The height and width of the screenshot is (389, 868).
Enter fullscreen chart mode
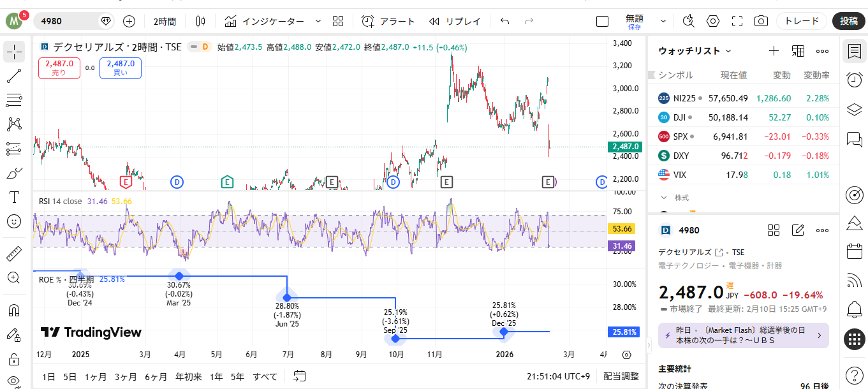pos(737,21)
